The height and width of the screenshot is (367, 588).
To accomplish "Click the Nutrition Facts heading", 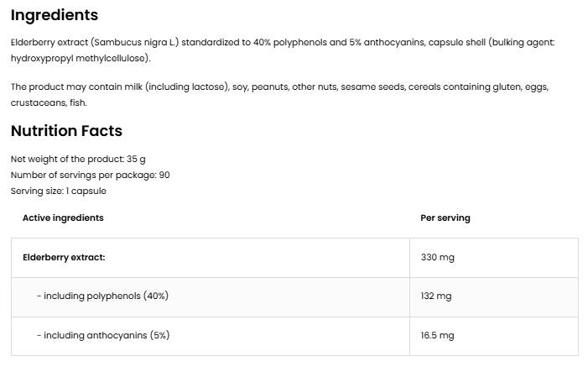I will [x=66, y=131].
